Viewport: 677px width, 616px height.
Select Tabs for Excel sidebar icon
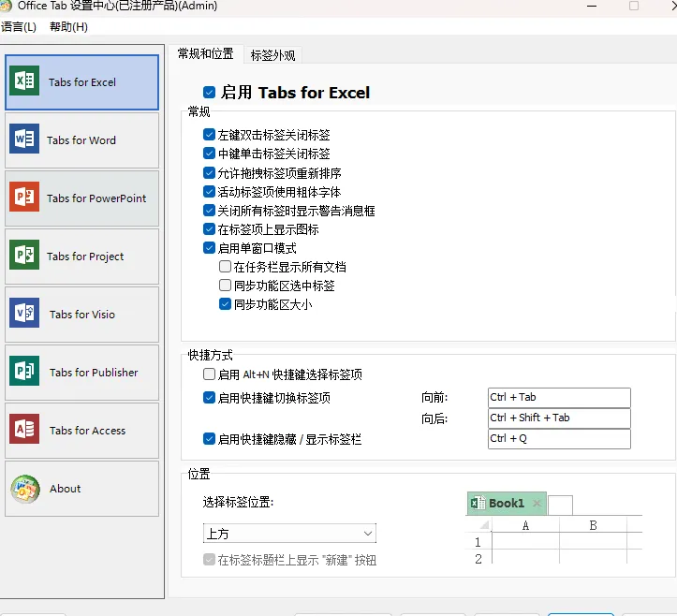click(x=24, y=81)
